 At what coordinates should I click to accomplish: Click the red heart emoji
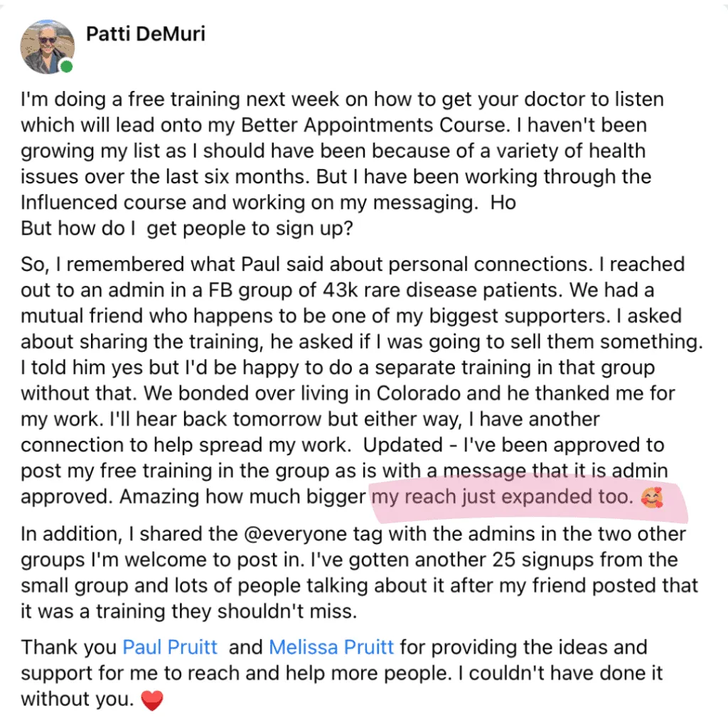click(152, 700)
